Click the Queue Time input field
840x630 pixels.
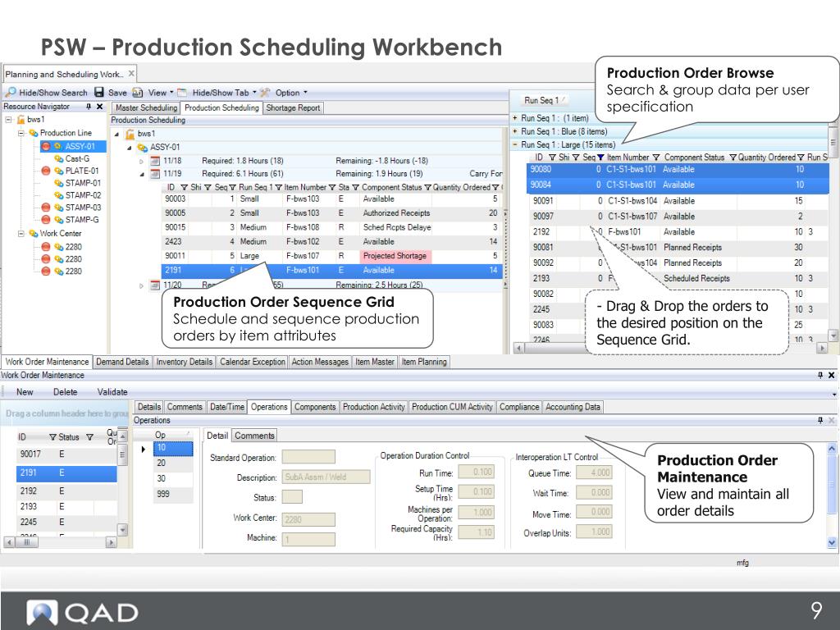tap(594, 472)
